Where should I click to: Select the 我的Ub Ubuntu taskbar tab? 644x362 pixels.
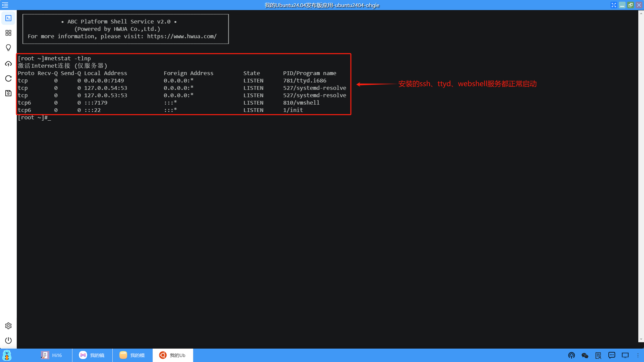[172, 355]
